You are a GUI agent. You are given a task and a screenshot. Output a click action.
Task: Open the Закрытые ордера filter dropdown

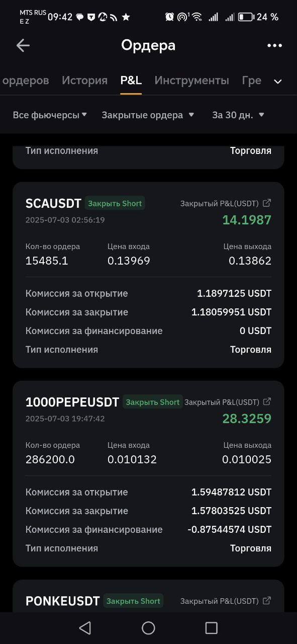coord(148,115)
